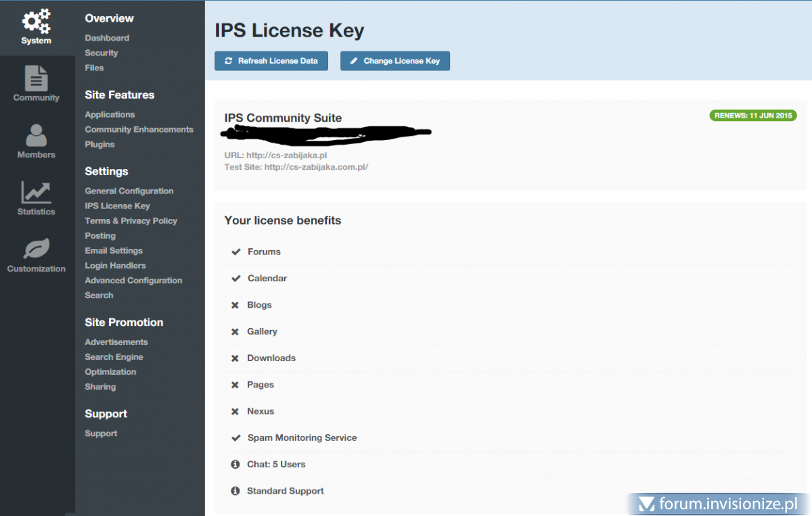Click the info icon beside Chat: 5 Users
812x516 pixels.
click(x=235, y=465)
